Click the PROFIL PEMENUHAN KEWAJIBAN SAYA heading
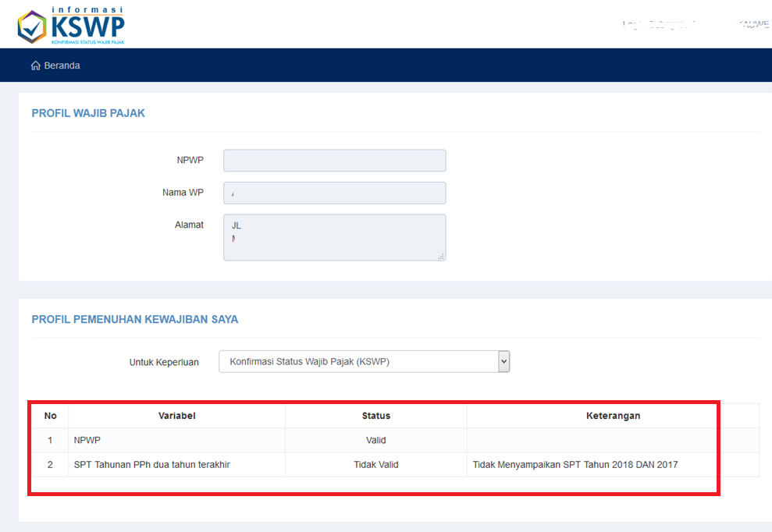Image resolution: width=772 pixels, height=532 pixels. (x=135, y=319)
